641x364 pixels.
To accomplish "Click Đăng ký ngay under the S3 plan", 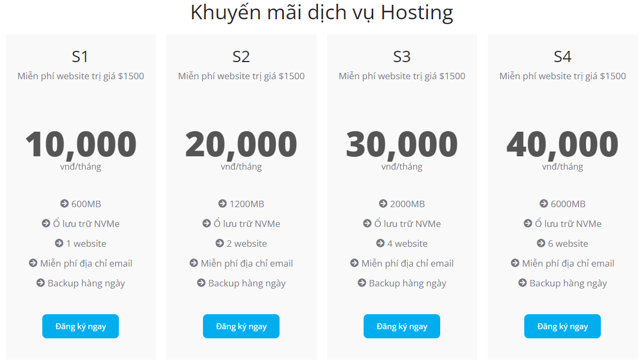I will 402,326.
